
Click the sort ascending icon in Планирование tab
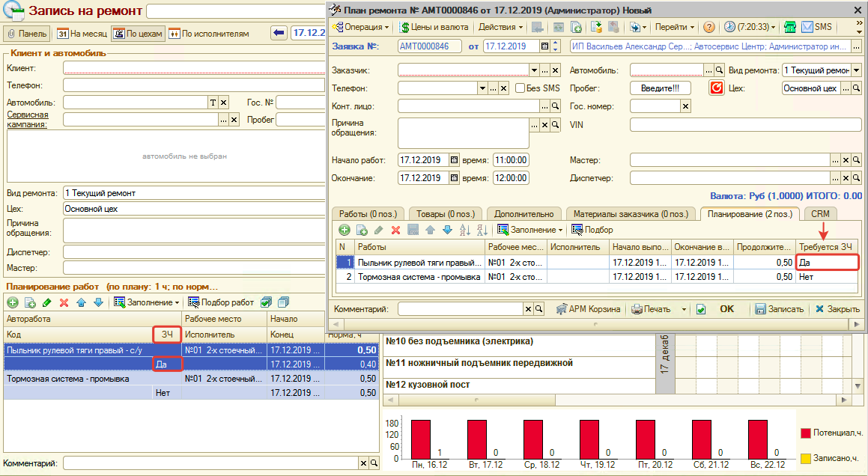click(464, 230)
